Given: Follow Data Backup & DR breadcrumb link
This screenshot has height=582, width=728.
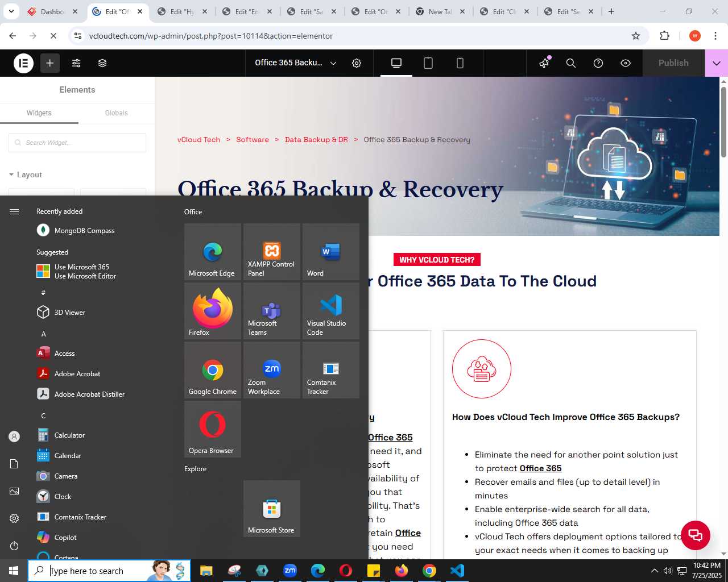Looking at the screenshot, I should click(316, 140).
